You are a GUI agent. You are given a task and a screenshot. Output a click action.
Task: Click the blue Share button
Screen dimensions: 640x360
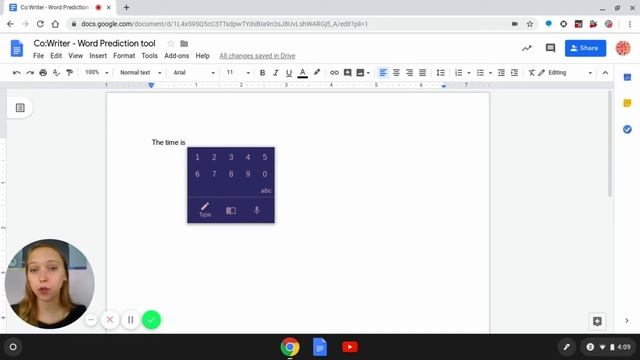[585, 48]
